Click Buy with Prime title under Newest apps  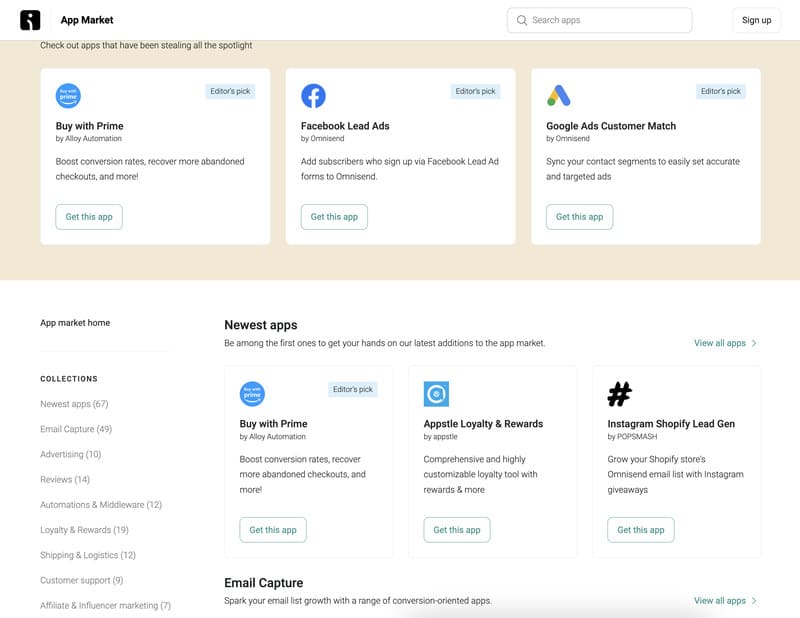point(273,424)
